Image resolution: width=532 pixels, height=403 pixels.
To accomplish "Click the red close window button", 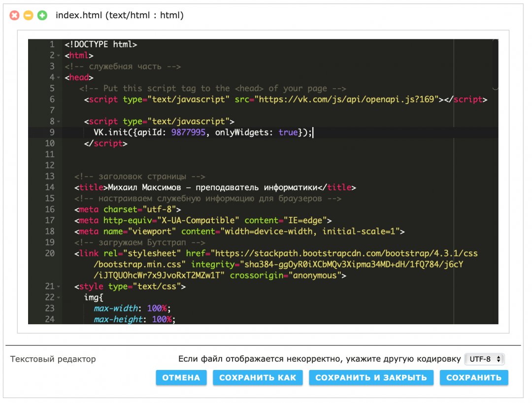I will click(15, 16).
